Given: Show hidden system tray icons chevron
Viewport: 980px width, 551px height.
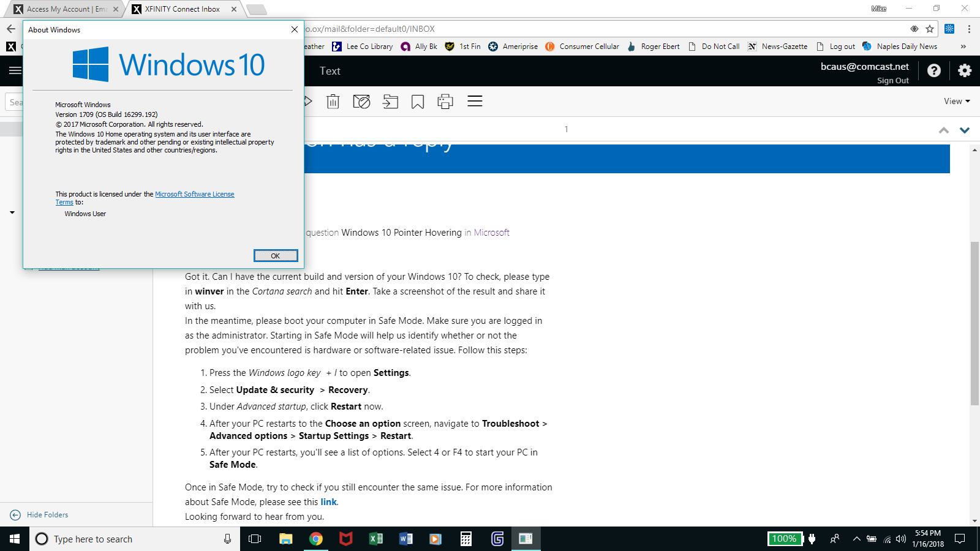Looking at the screenshot, I should [857, 539].
